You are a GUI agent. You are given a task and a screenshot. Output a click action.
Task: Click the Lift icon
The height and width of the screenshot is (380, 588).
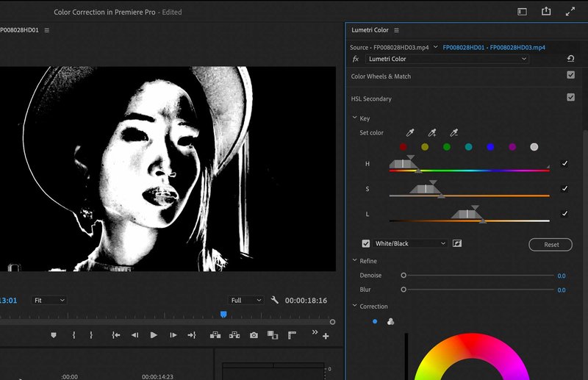point(215,335)
